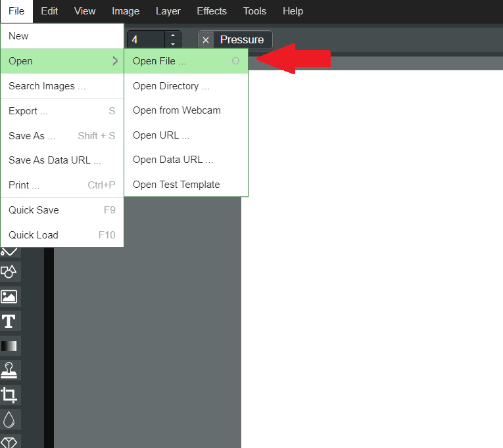This screenshot has height=448, width=503.
Task: Select the diamond-shaped tool icon
Action: [10, 441]
